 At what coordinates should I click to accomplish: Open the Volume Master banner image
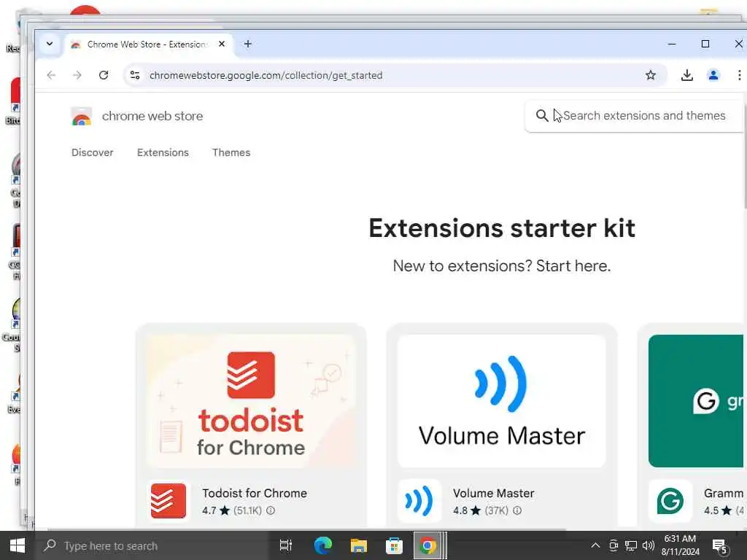[x=502, y=401]
